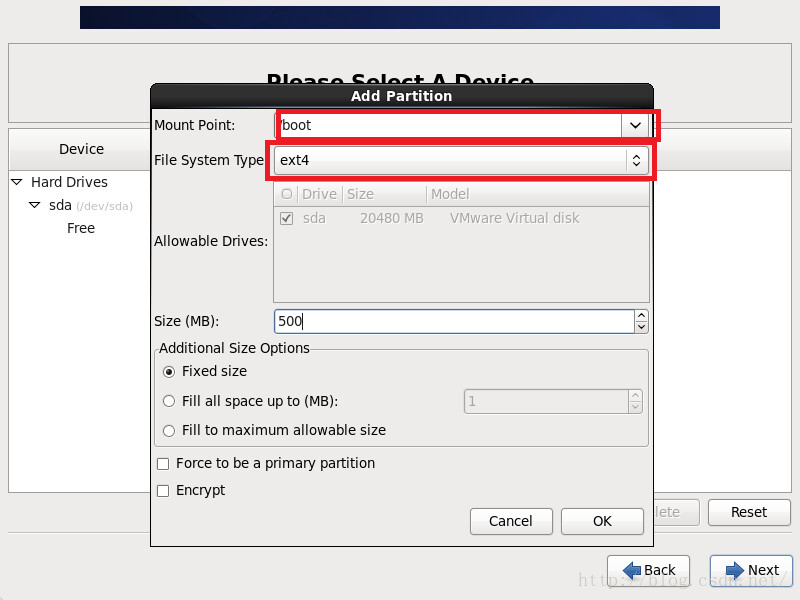Enable Force to be a primary partition
The image size is (800, 600).
[x=163, y=464]
